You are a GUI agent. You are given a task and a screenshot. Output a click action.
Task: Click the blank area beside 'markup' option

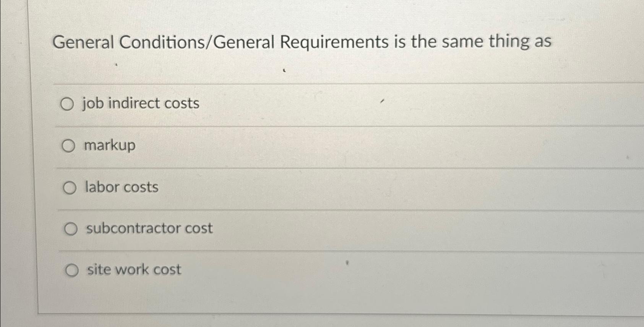click(x=344, y=146)
